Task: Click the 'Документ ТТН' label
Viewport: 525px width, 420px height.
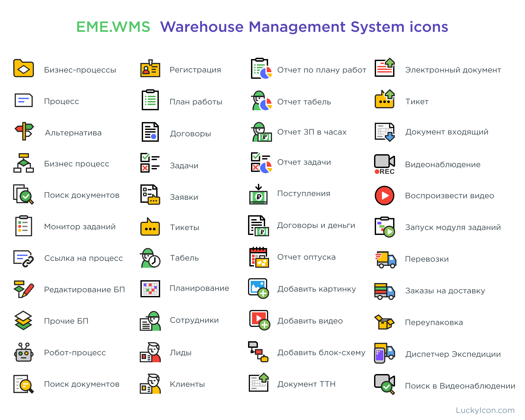Action: (306, 384)
